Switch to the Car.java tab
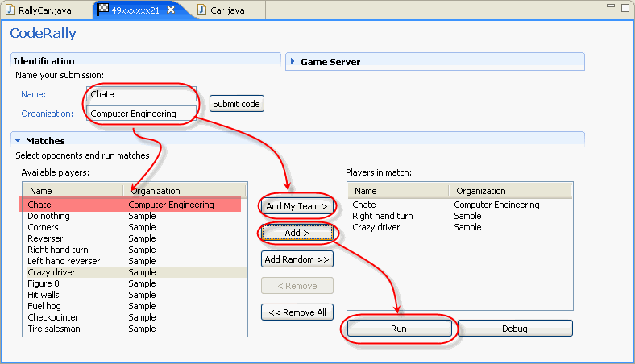The width and height of the screenshot is (635, 364). (x=227, y=10)
